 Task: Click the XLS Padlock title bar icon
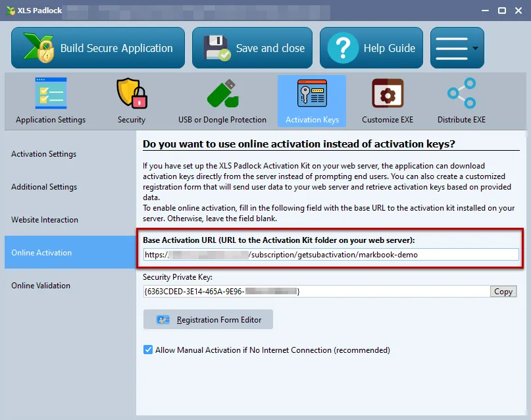(11, 11)
